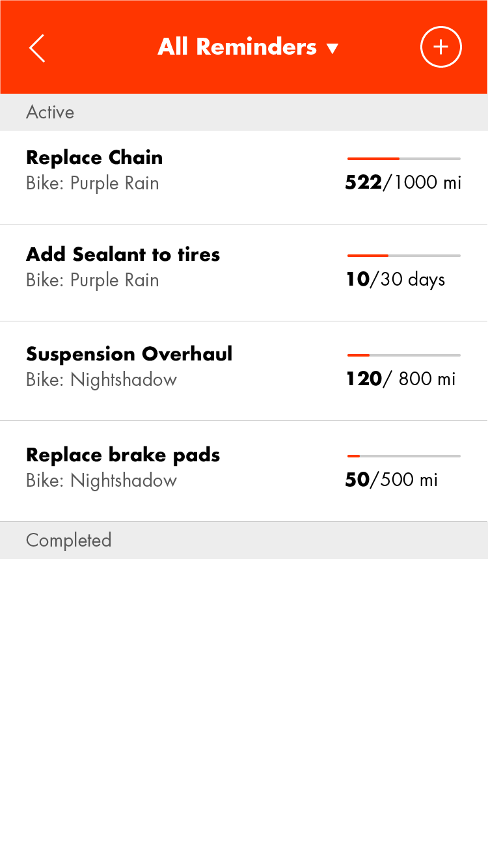
Task: Tap the 10/30 days counter
Action: click(395, 280)
